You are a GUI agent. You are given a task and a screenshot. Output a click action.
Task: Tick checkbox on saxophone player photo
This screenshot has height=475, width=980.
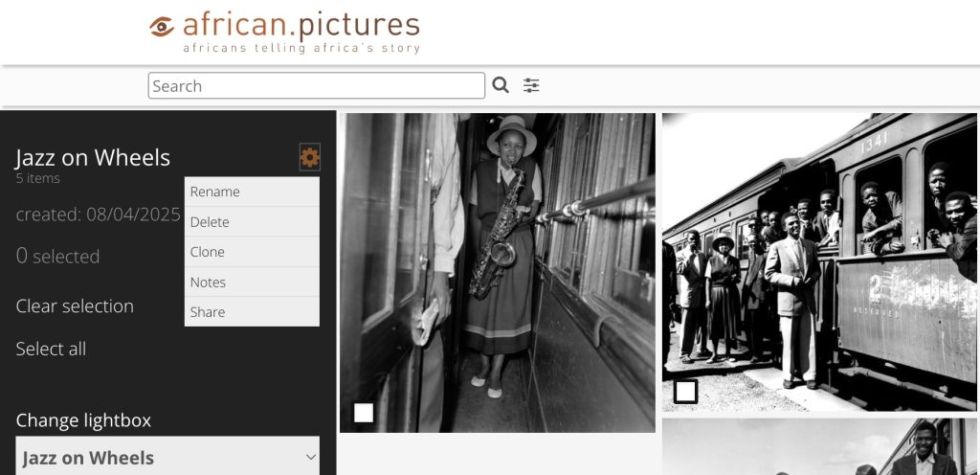(x=364, y=413)
